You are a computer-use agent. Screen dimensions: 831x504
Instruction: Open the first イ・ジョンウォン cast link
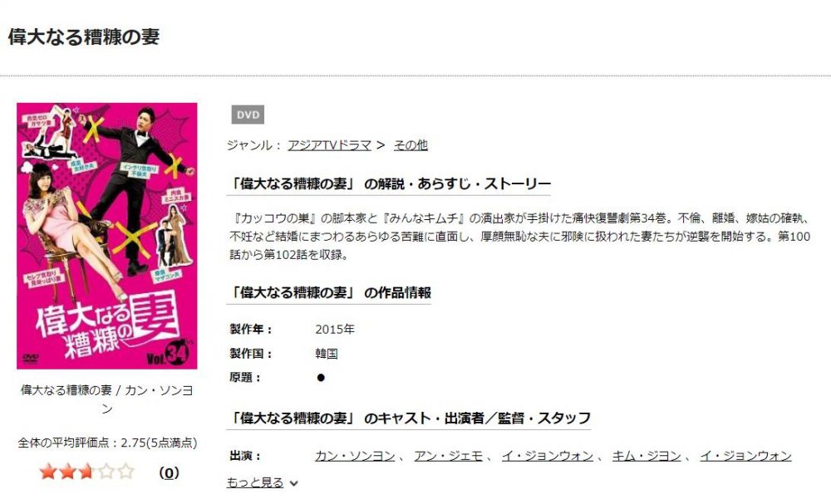point(548,456)
